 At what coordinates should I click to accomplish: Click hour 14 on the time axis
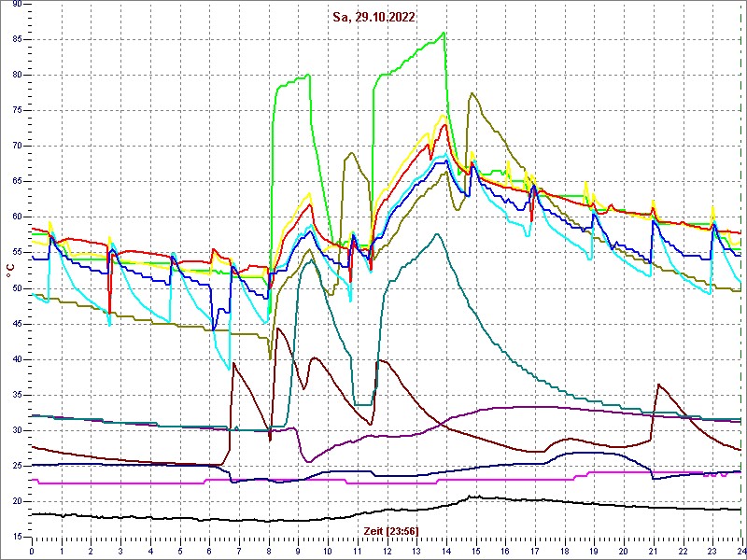(446, 551)
